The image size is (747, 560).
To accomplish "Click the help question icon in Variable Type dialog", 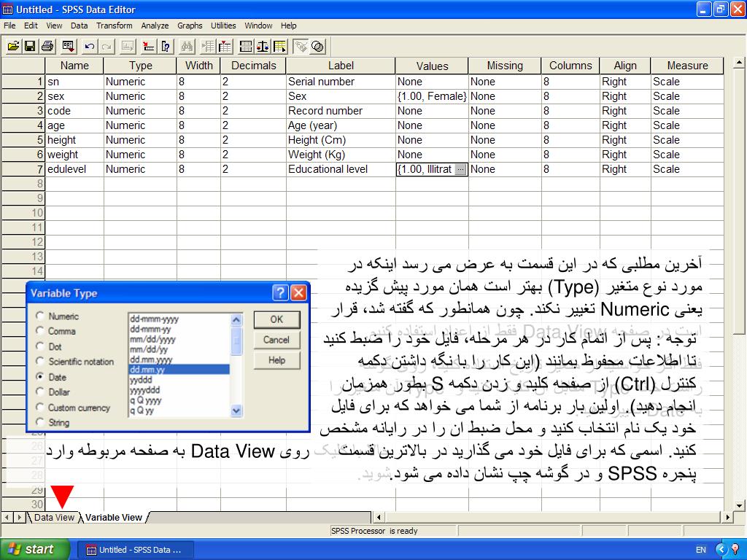I will (281, 292).
